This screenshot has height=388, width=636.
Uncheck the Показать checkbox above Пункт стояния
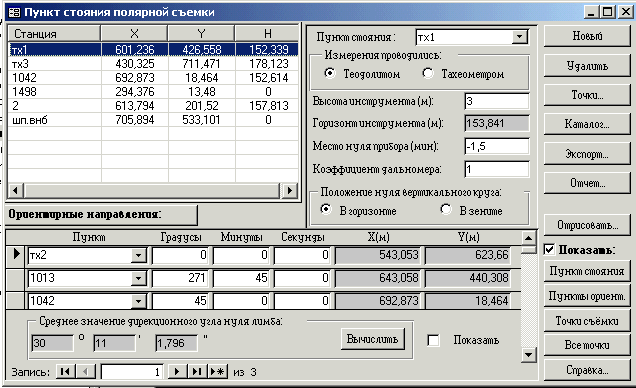pos(549,249)
